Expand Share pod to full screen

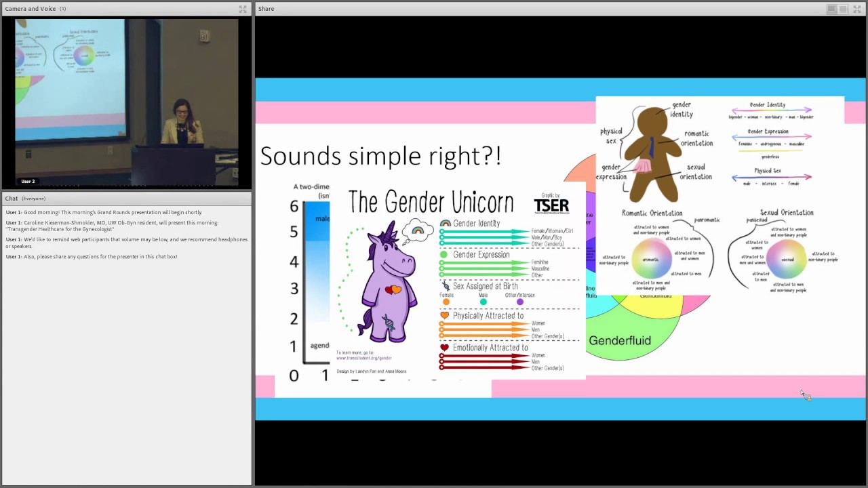point(857,9)
